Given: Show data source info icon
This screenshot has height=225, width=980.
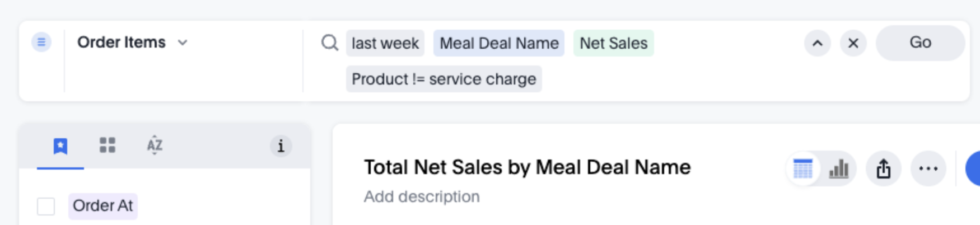Looking at the screenshot, I should tap(281, 146).
